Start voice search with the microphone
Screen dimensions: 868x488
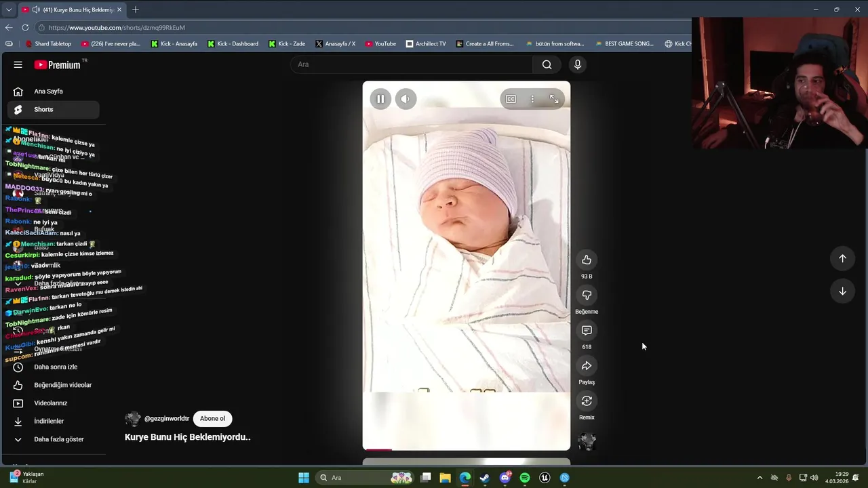(577, 64)
